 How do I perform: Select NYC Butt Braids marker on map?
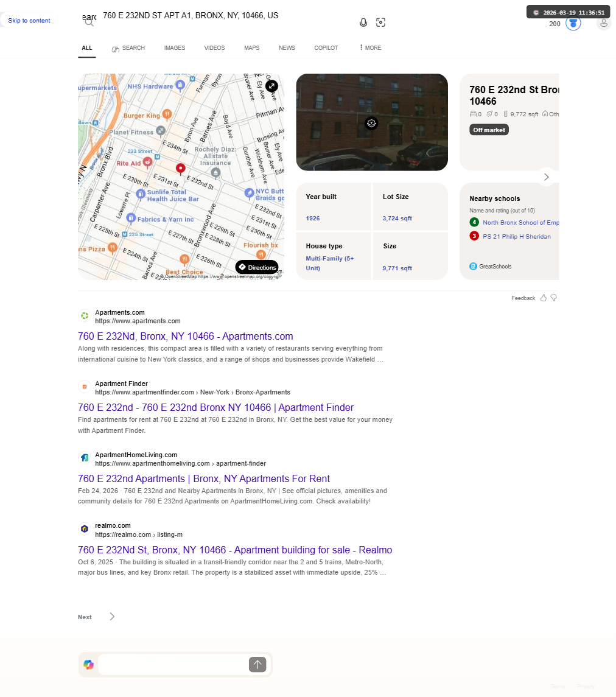point(250,192)
